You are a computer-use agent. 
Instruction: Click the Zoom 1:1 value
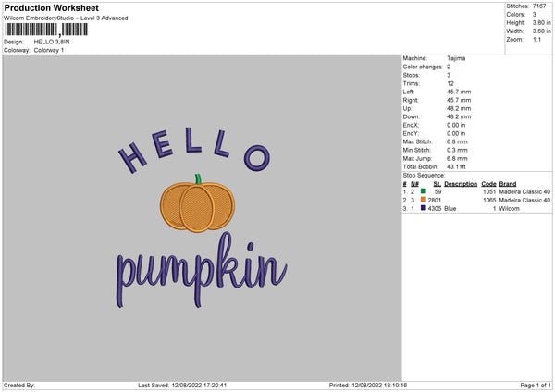pyautogui.click(x=537, y=39)
